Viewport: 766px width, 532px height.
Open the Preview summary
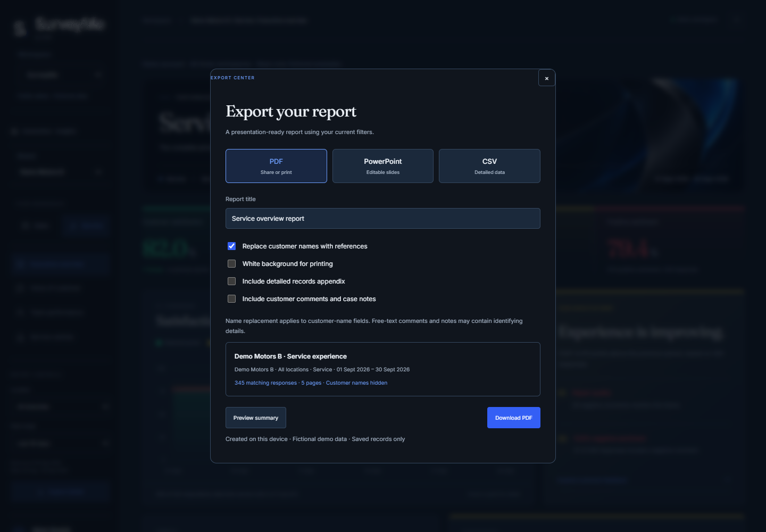[256, 418]
